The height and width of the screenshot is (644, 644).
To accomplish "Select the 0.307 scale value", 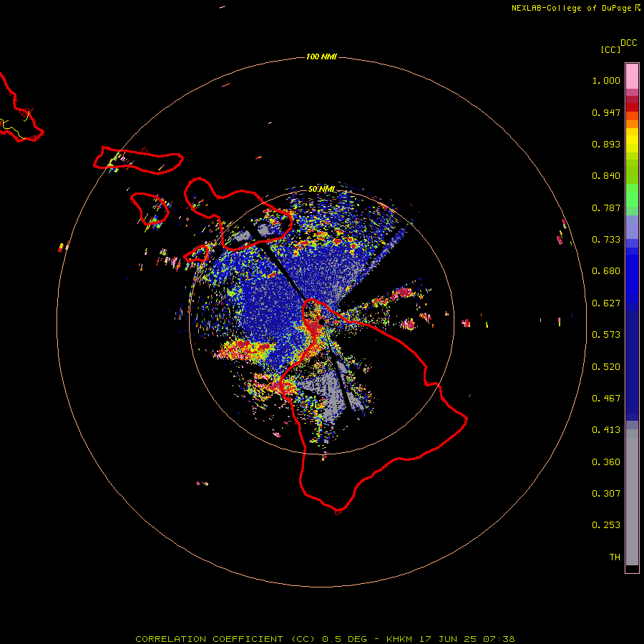I will pos(606,494).
